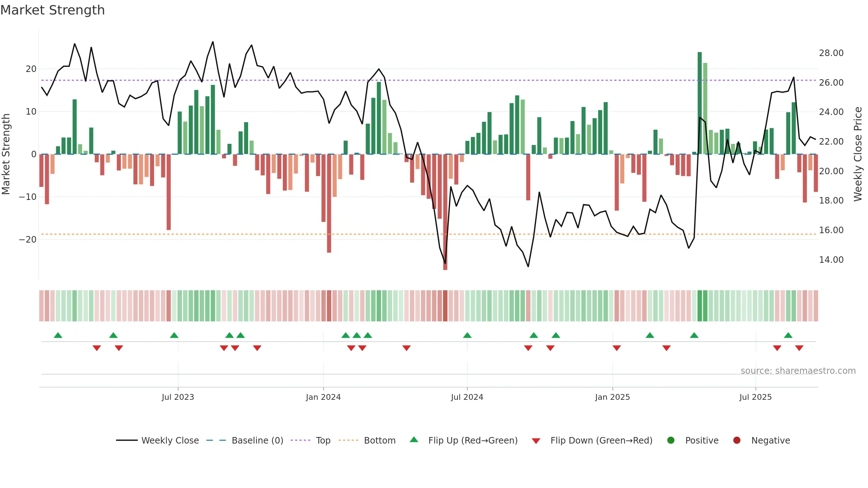868x488 pixels.
Task: Click the last green flip-up marker on the right
Action: coord(788,335)
